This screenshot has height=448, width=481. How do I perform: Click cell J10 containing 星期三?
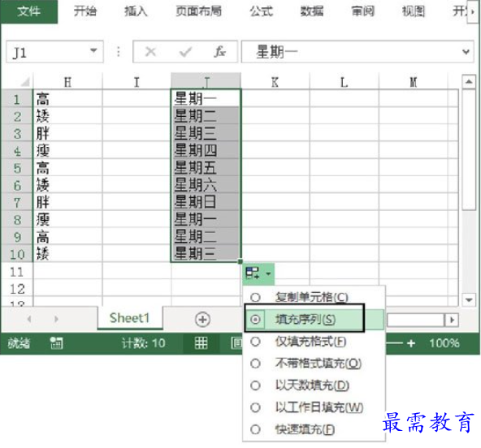click(206, 253)
